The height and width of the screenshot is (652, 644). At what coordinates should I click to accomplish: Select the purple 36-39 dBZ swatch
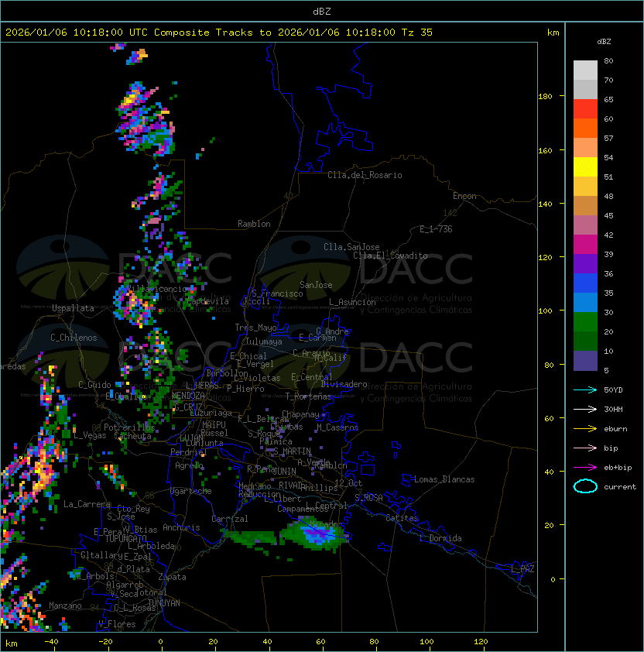click(585, 264)
